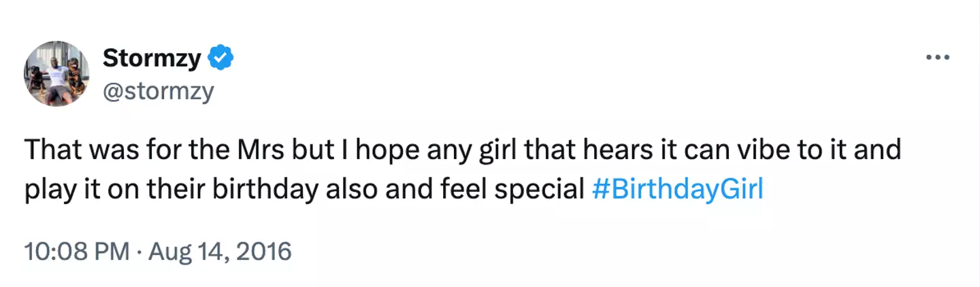Click the word "hope" in the tweet
Image resolution: width=980 pixels, height=287 pixels.
[374, 151]
